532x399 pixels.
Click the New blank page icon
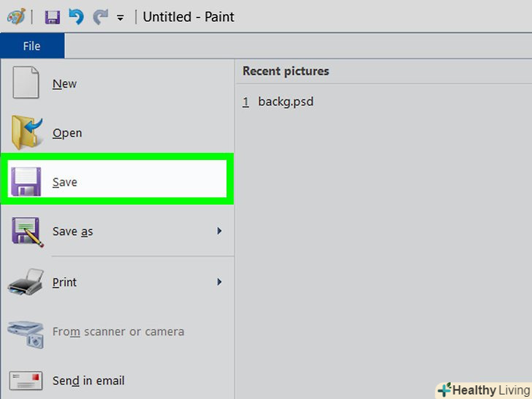(26, 83)
